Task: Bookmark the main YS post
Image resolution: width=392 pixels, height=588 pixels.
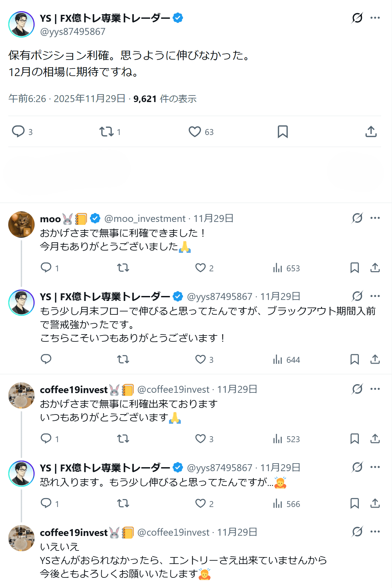Action: [283, 132]
